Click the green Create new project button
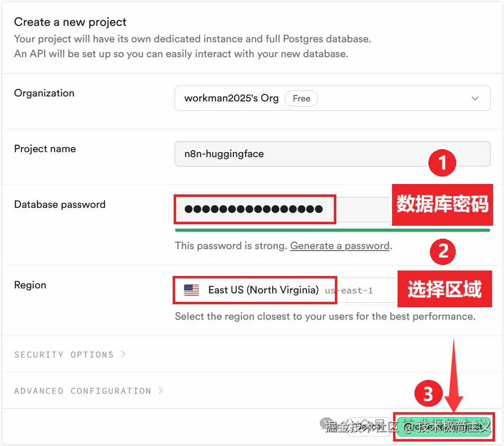The height and width of the screenshot is (446, 504). tap(444, 427)
